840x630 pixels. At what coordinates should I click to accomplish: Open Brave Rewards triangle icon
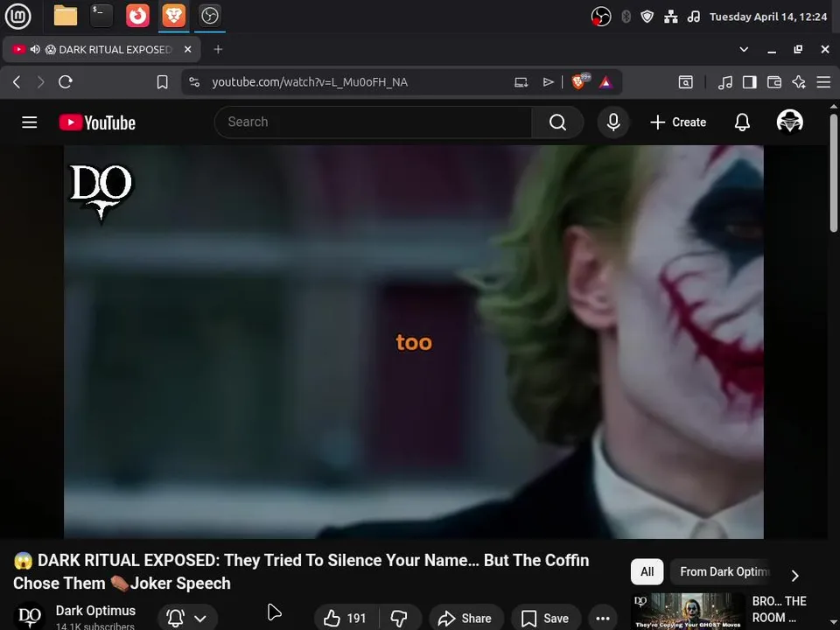(605, 82)
